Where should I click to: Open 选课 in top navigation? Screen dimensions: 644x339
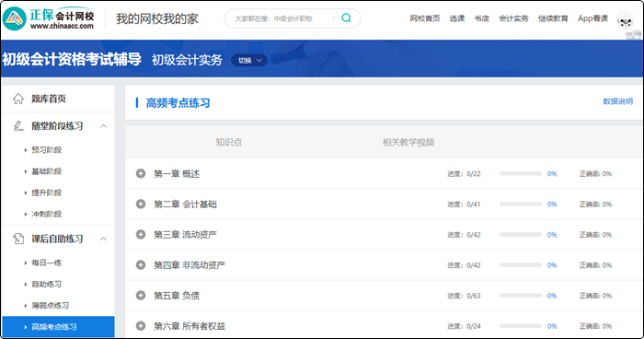point(456,18)
